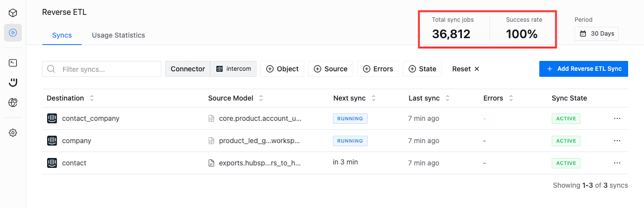
Task: Open settings gear in sidebar
Action: 13,133
